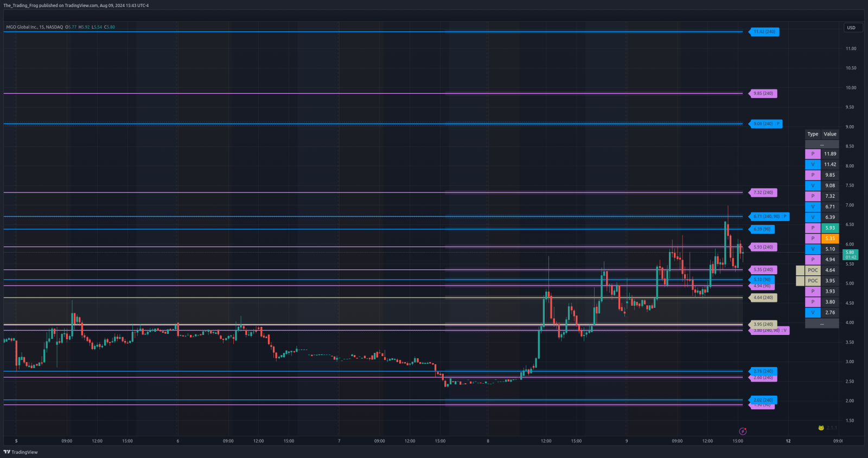Click the lightning earnings event icon on time axis

click(x=743, y=431)
